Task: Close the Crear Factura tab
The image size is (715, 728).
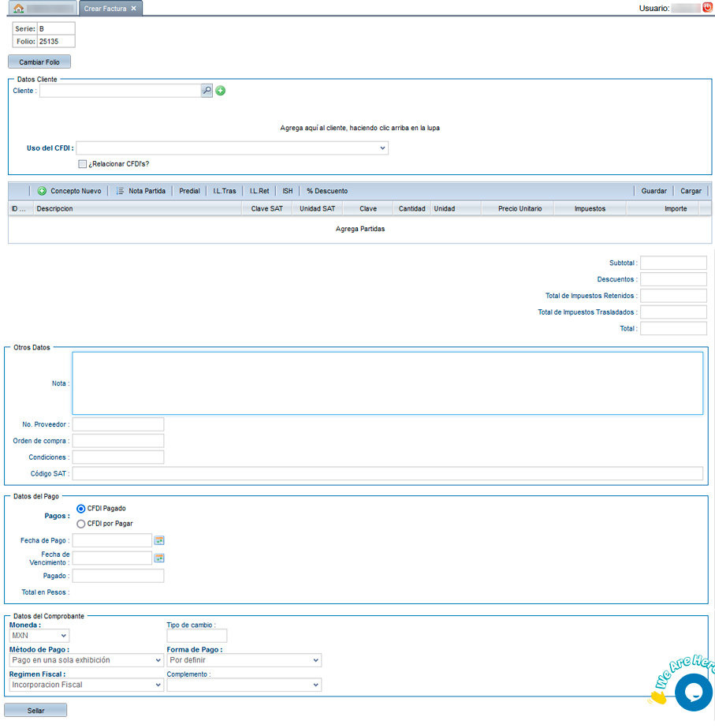Action: click(134, 9)
